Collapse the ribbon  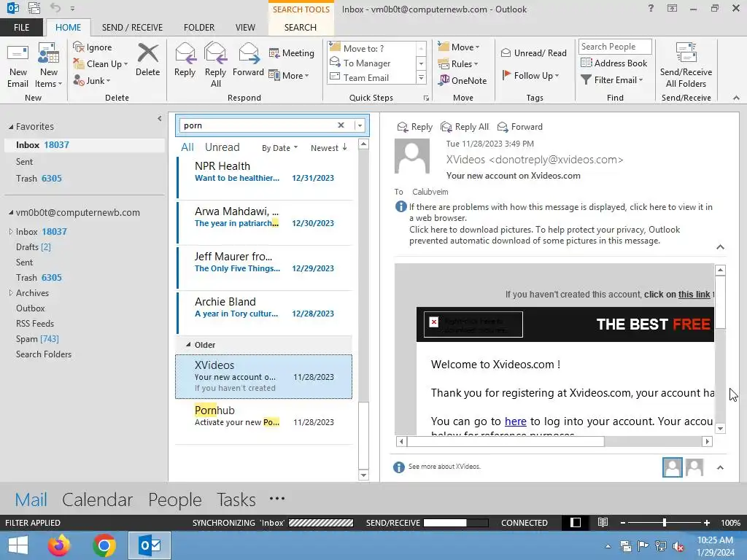(736, 98)
